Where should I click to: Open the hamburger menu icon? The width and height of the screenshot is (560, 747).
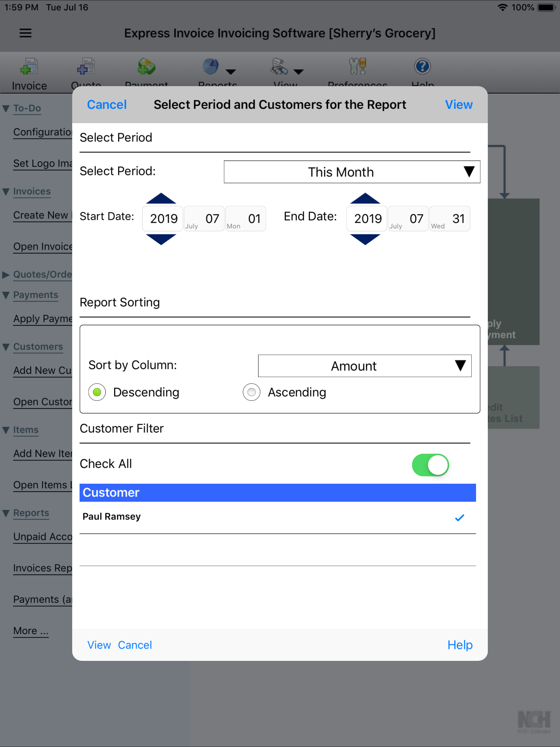tap(25, 33)
